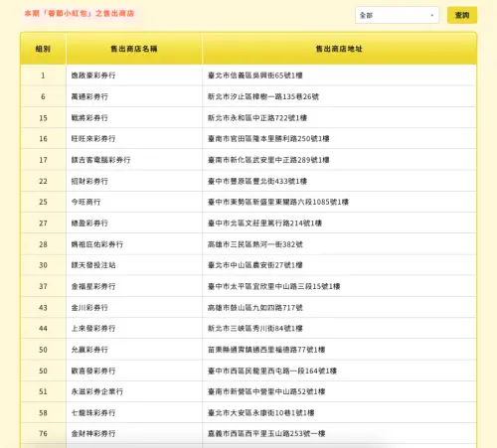
Task: Click group number 50 for 允贏彩券行
Action: point(43,350)
